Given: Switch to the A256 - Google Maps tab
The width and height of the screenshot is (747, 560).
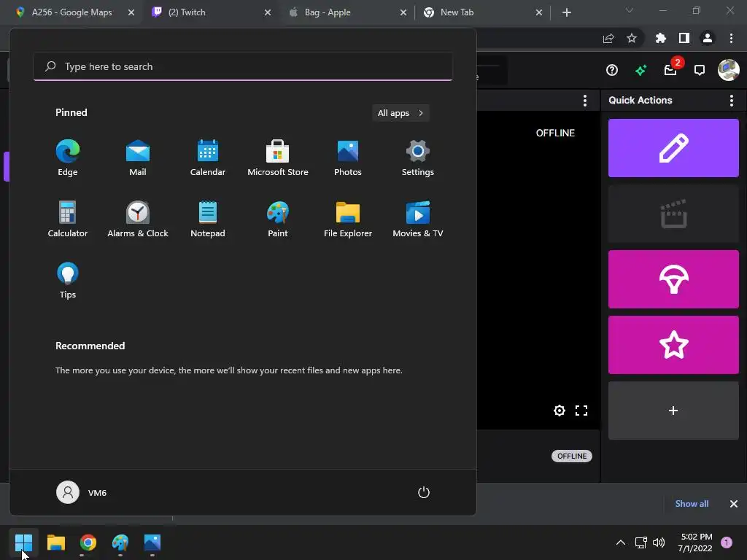Looking at the screenshot, I should [71, 12].
